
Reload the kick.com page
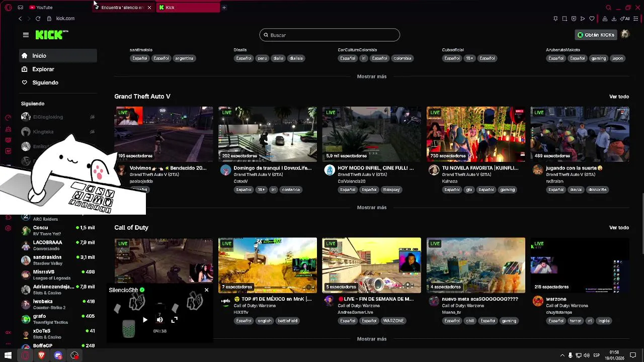(x=38, y=19)
